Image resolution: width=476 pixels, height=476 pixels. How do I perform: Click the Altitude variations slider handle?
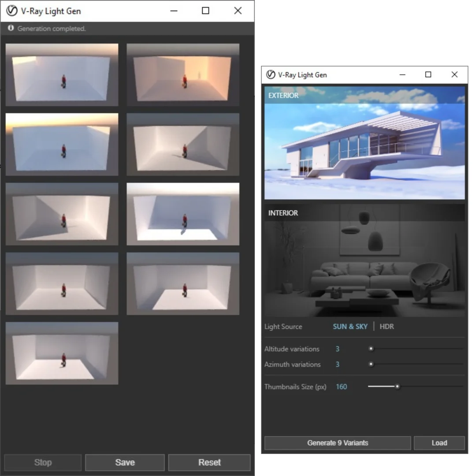(371, 349)
